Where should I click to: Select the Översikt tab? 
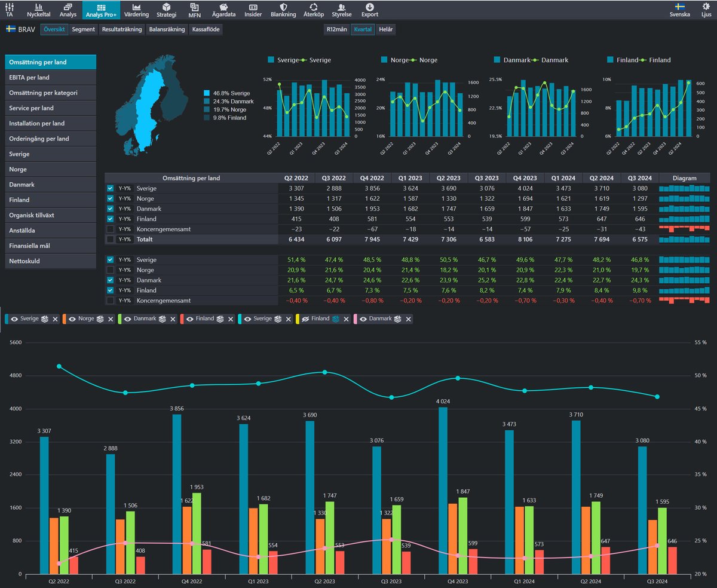[x=54, y=29]
